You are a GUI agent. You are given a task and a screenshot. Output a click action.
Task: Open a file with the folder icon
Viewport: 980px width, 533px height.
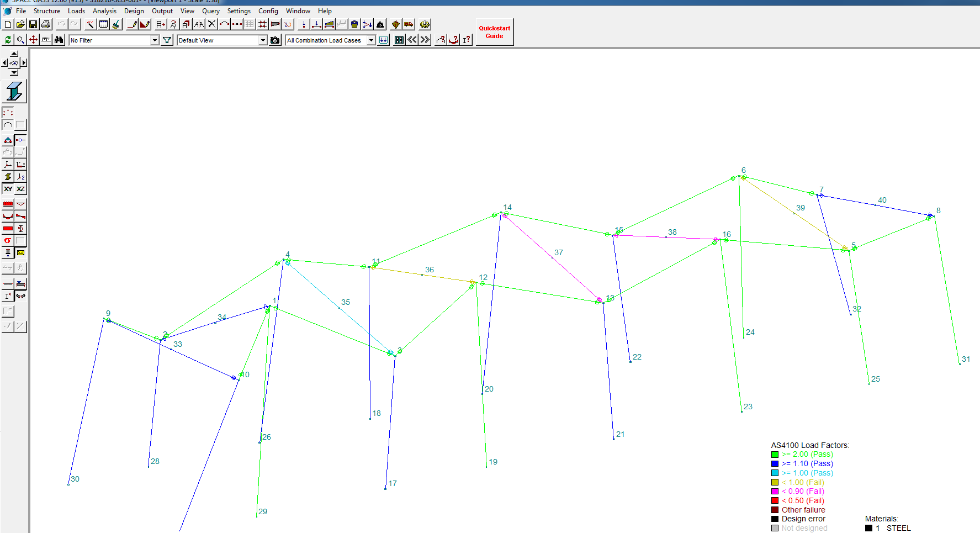20,24
